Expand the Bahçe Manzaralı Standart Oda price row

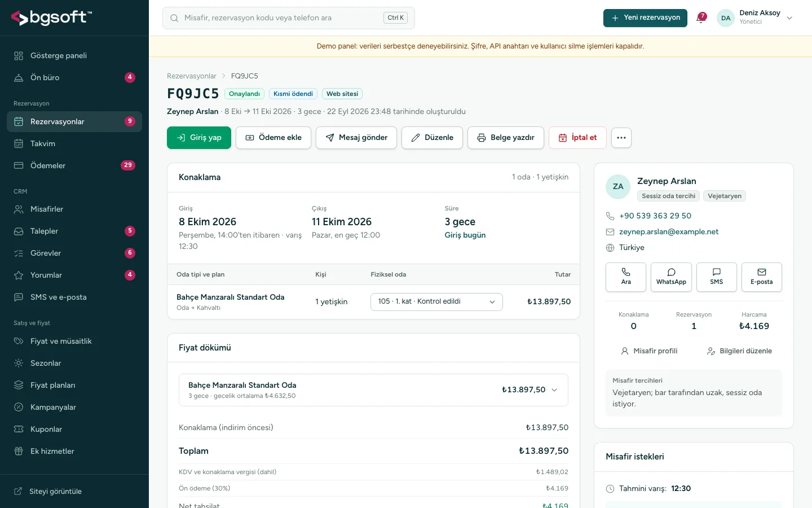point(373,390)
